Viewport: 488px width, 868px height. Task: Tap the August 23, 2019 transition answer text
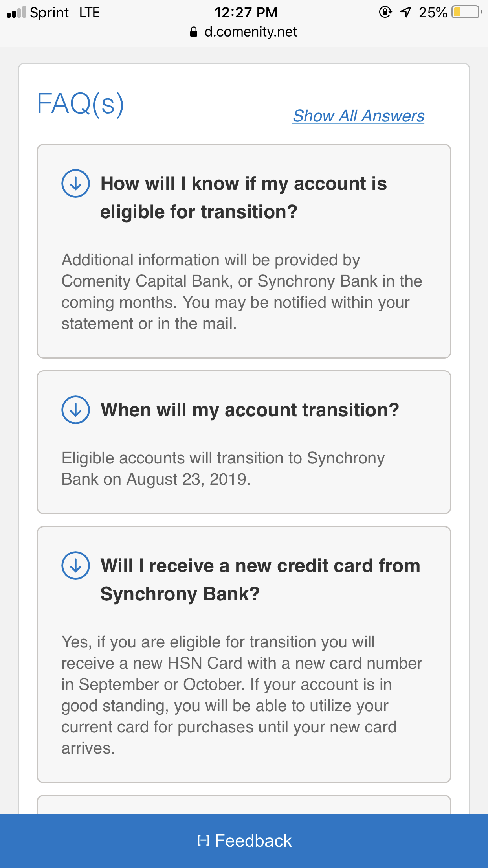[223, 469]
